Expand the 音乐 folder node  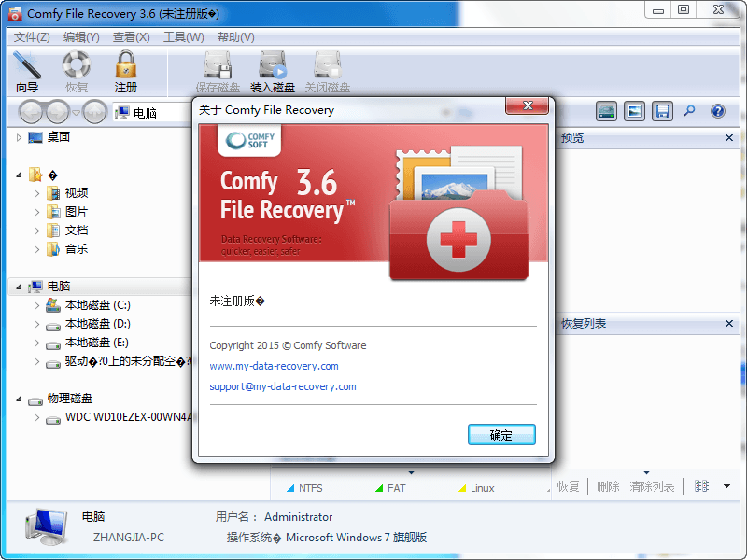point(36,249)
